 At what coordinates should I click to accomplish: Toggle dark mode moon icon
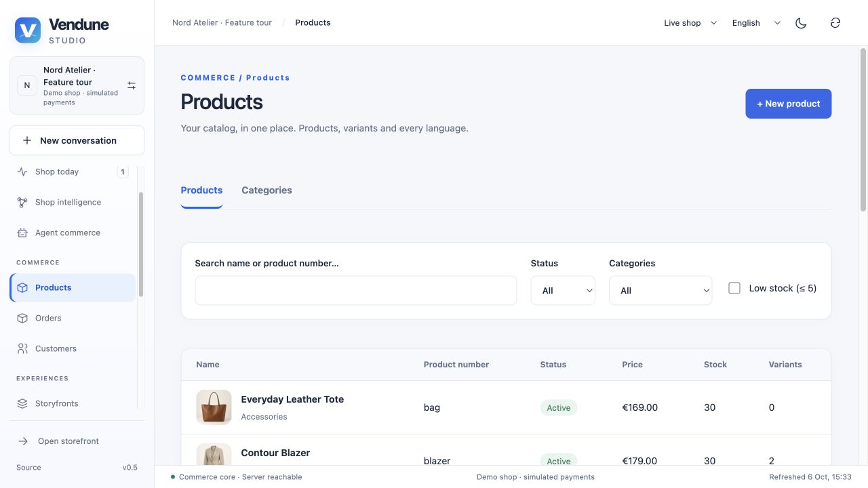(x=801, y=23)
